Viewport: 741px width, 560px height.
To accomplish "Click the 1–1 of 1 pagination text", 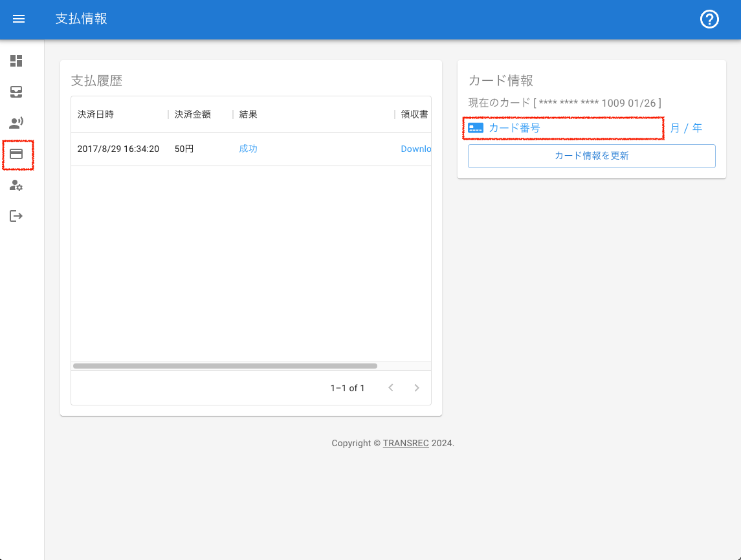I will [x=348, y=388].
